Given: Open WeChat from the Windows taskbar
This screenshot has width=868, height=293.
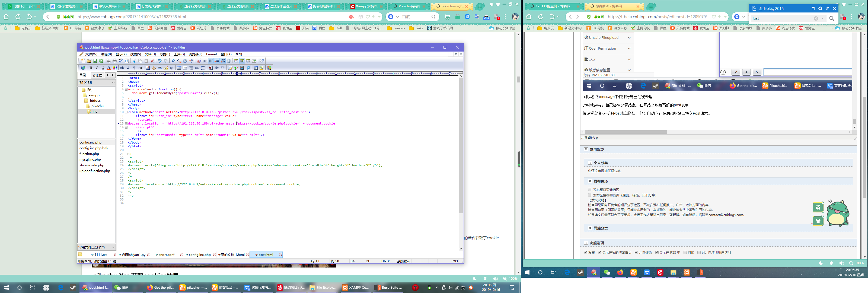Looking at the screenshot, I should [121, 288].
